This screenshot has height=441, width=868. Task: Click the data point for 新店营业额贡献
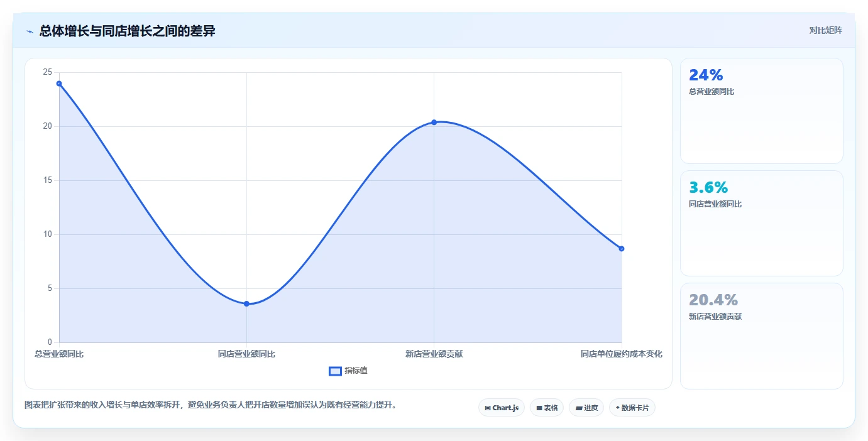pos(434,122)
